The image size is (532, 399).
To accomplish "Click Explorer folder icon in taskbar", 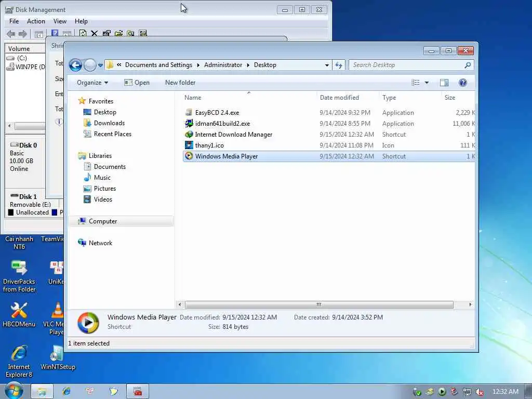I will point(42,392).
